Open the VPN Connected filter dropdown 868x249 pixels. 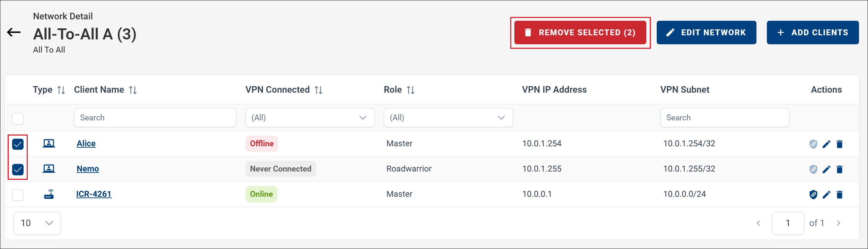coord(310,118)
